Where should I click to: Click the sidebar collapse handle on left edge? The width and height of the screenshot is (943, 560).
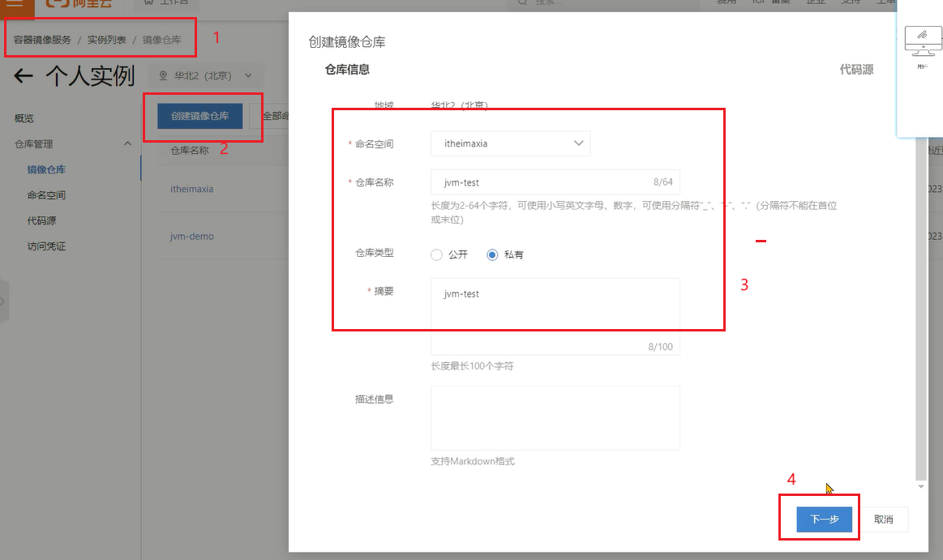tap(4, 301)
